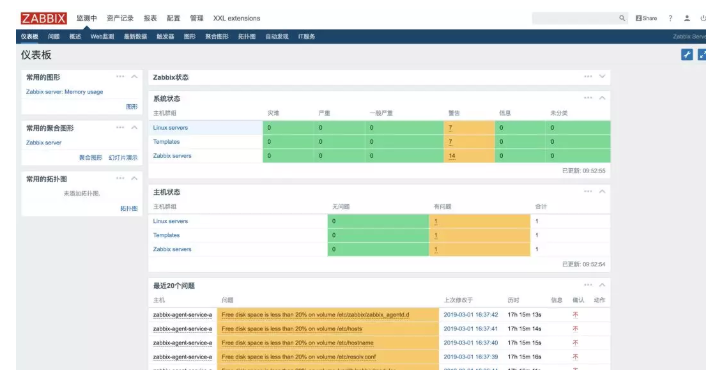The image size is (714, 384).
Task: Select the 拓扑图 submenu tab
Action: point(247,36)
